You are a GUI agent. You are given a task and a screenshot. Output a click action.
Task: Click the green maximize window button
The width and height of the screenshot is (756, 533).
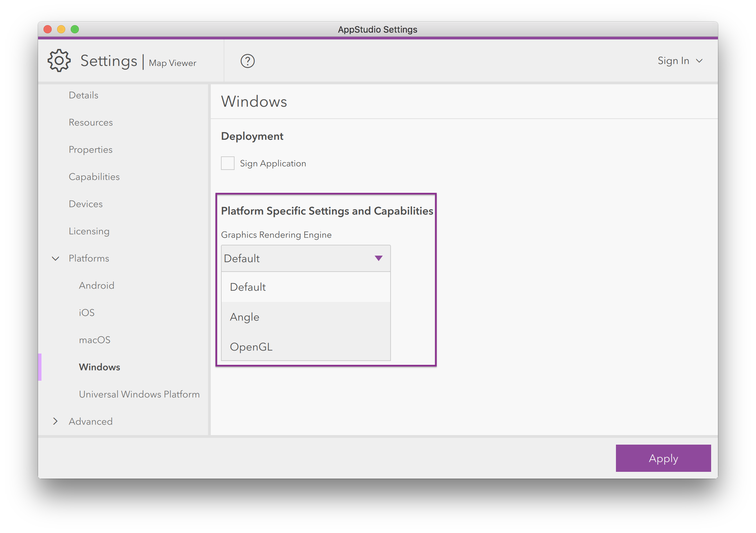[x=75, y=30]
